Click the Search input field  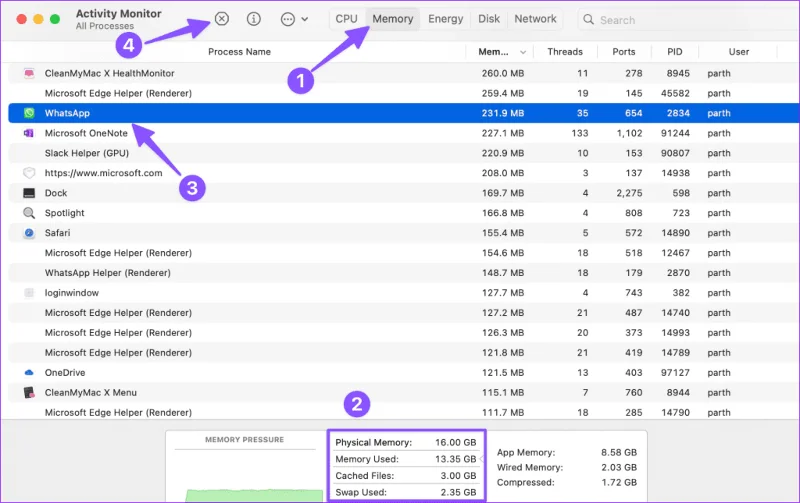point(689,20)
